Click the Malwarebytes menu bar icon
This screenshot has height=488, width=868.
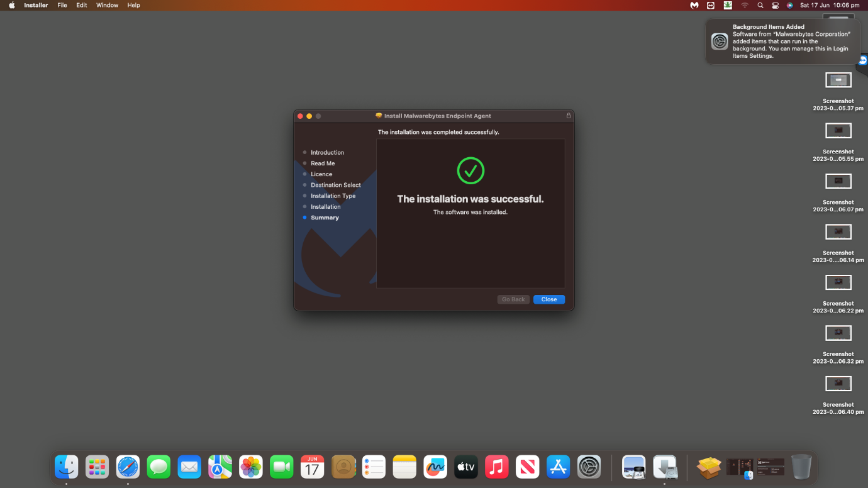[x=694, y=5]
